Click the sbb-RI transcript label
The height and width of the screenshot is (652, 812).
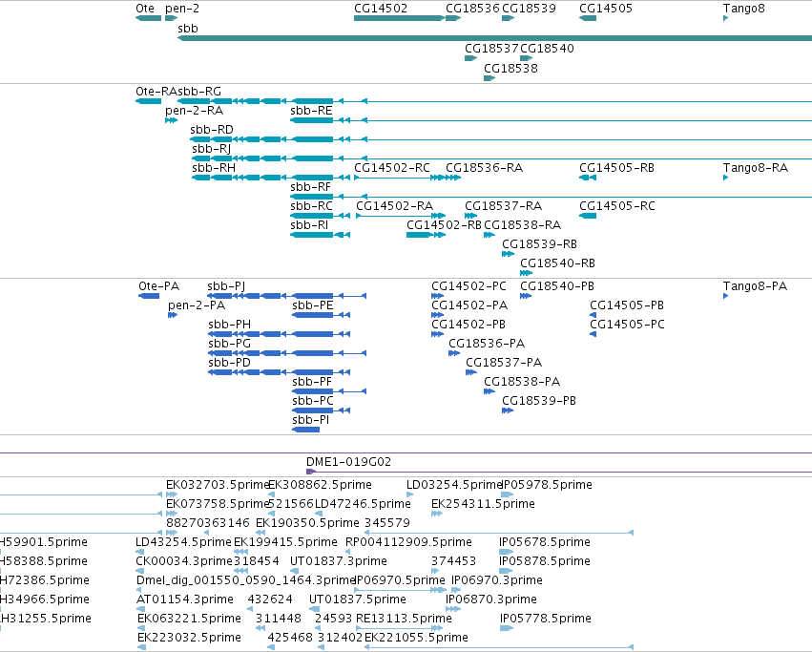coord(309,225)
